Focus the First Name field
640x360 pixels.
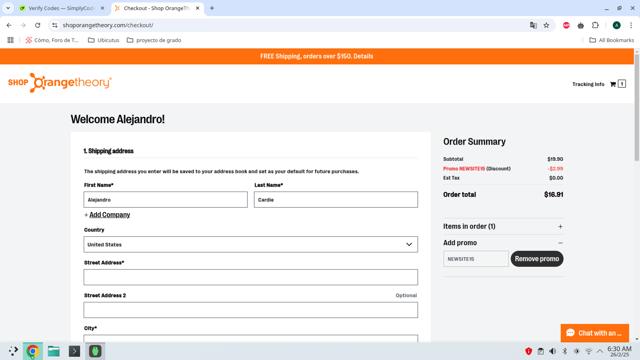click(x=165, y=200)
